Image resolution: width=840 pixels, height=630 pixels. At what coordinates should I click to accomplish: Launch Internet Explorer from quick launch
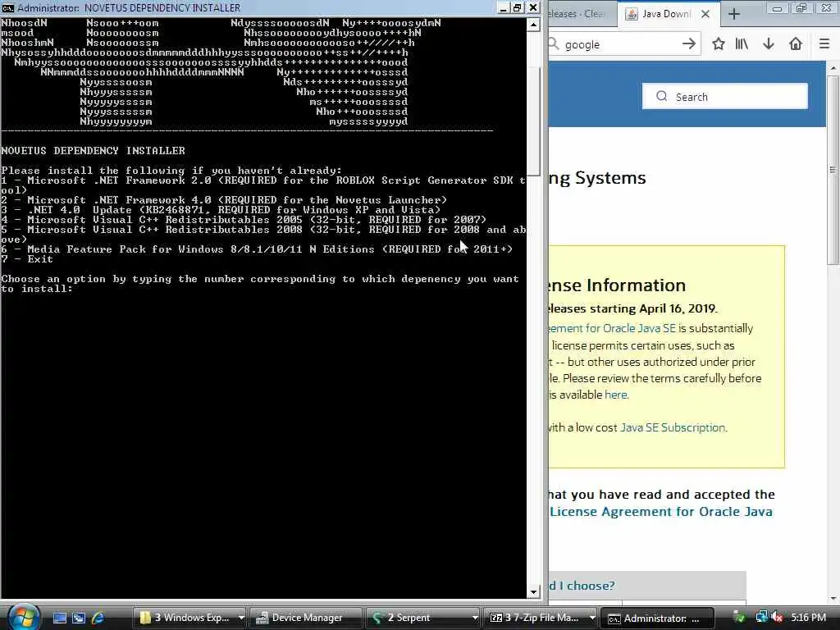(x=98, y=619)
